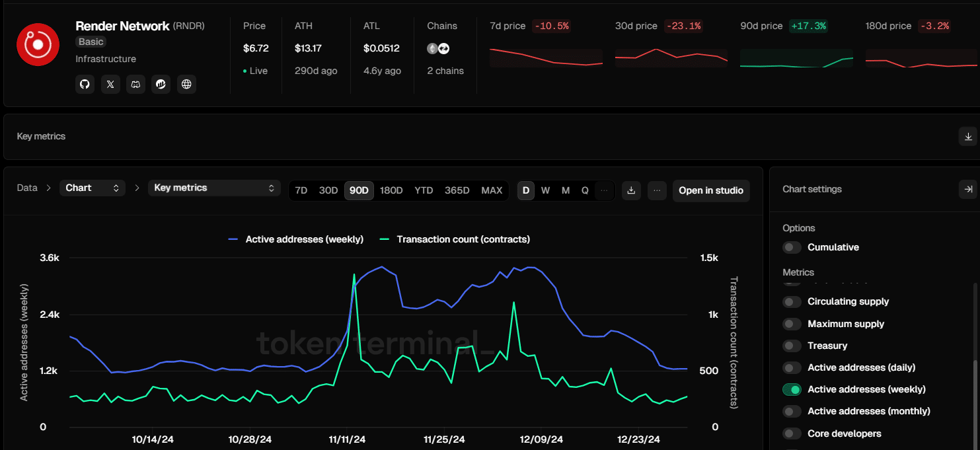Open the Key metrics dropdown selector
This screenshot has height=450, width=980.
pyautogui.click(x=214, y=188)
